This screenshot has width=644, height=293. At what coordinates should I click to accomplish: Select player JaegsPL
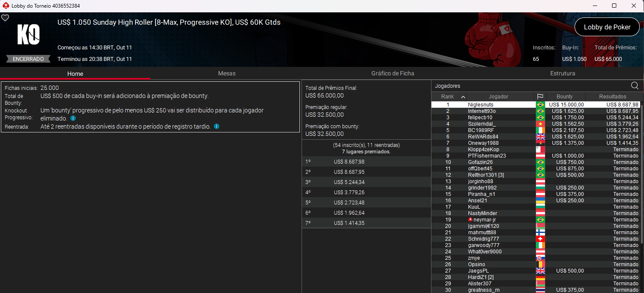point(535,271)
